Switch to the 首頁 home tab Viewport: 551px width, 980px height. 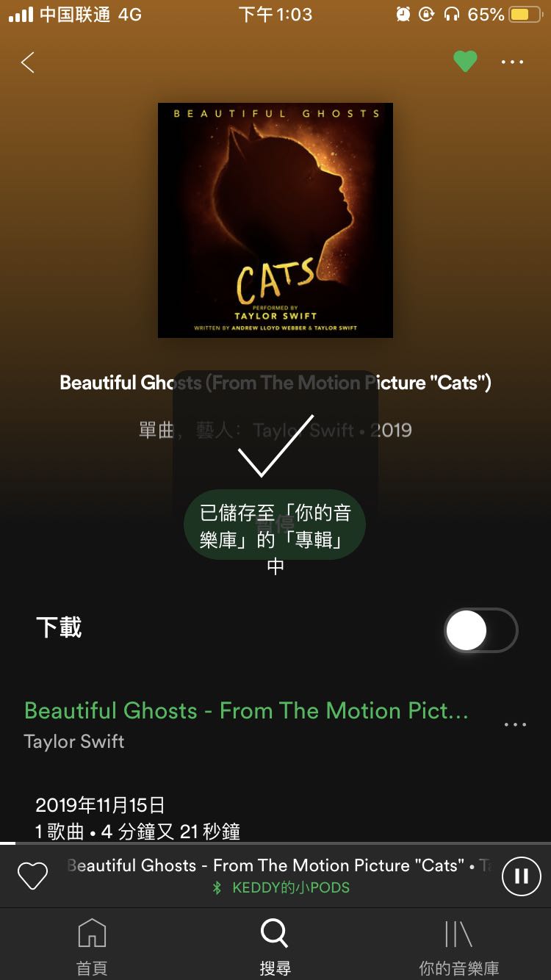pos(92,946)
